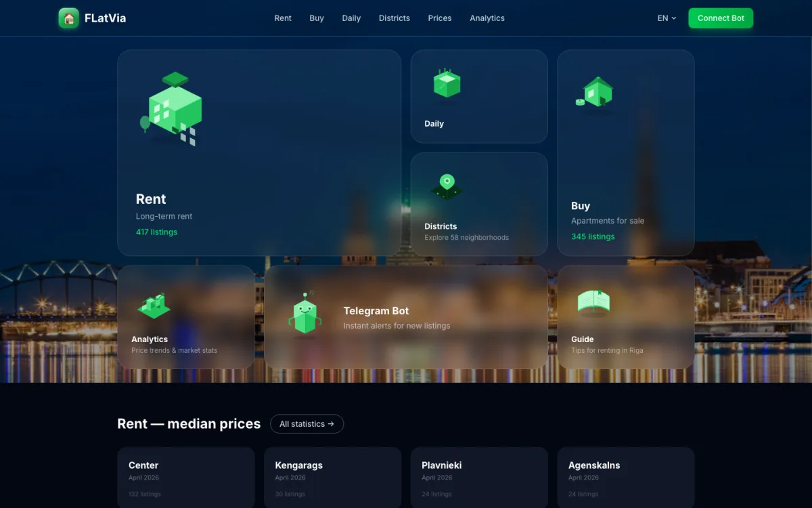The height and width of the screenshot is (508, 812).
Task: Open the Telegram Bot card title
Action: tap(376, 311)
